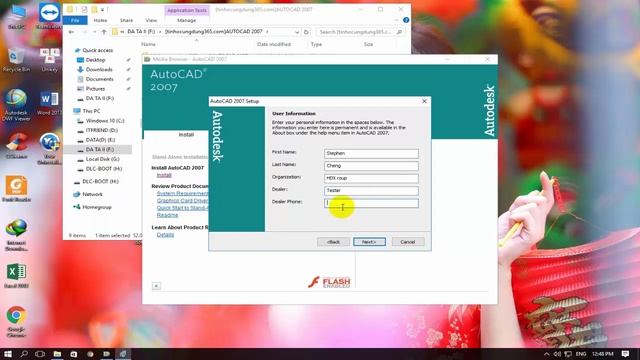Select Network in navigation pane

[92, 194]
